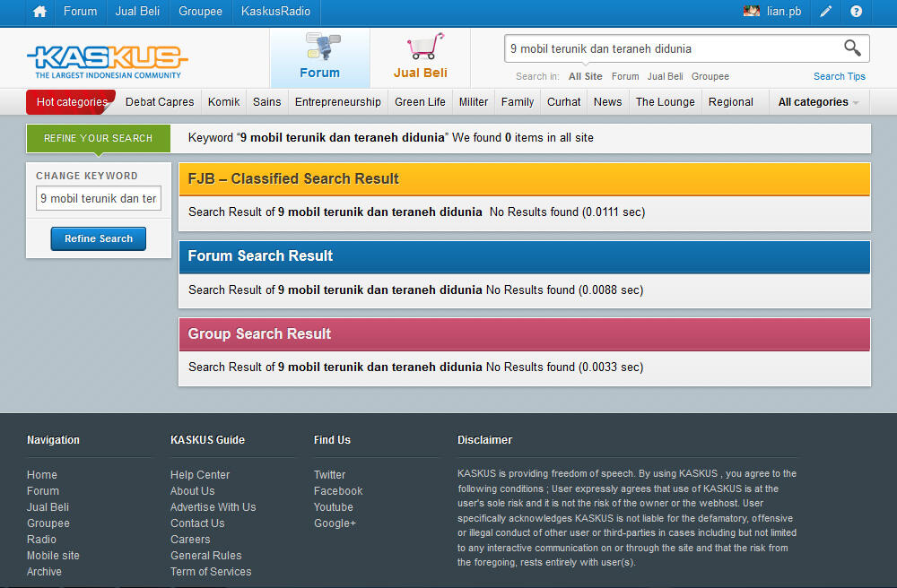Open KaskusRadio in the top bar
This screenshot has width=897, height=588.
tap(275, 12)
